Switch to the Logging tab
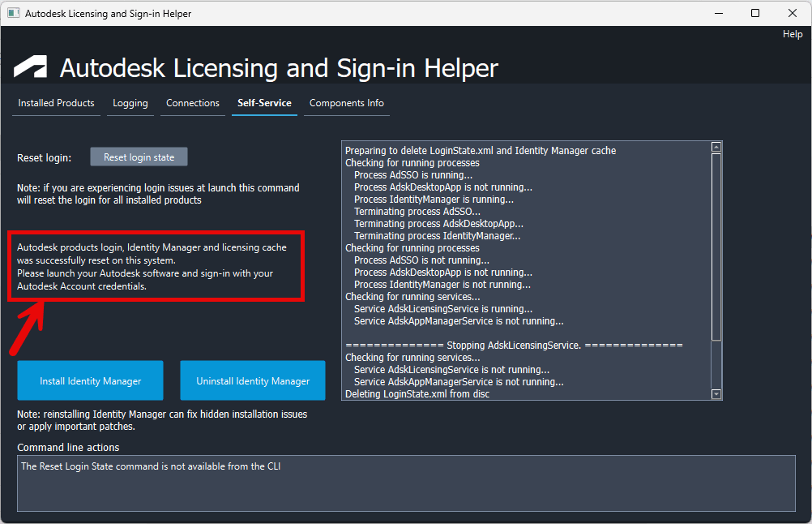Image resolution: width=812 pixels, height=524 pixels. pos(130,103)
